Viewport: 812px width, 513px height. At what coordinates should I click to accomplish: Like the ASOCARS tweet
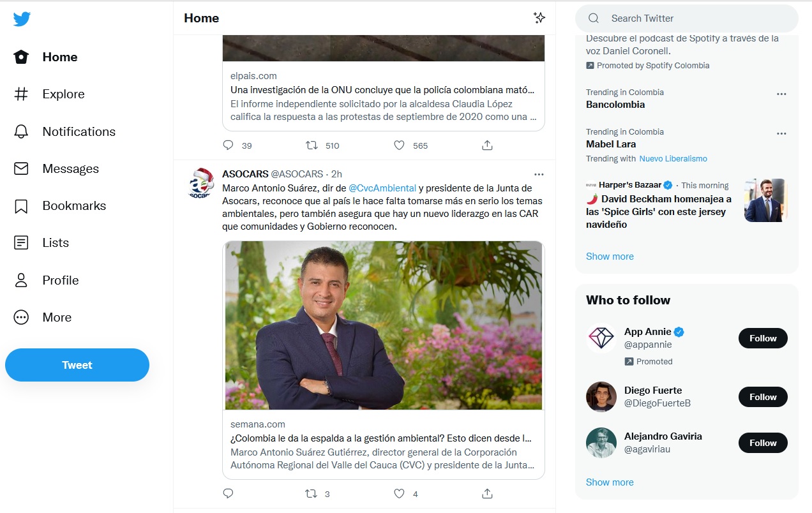click(x=399, y=494)
